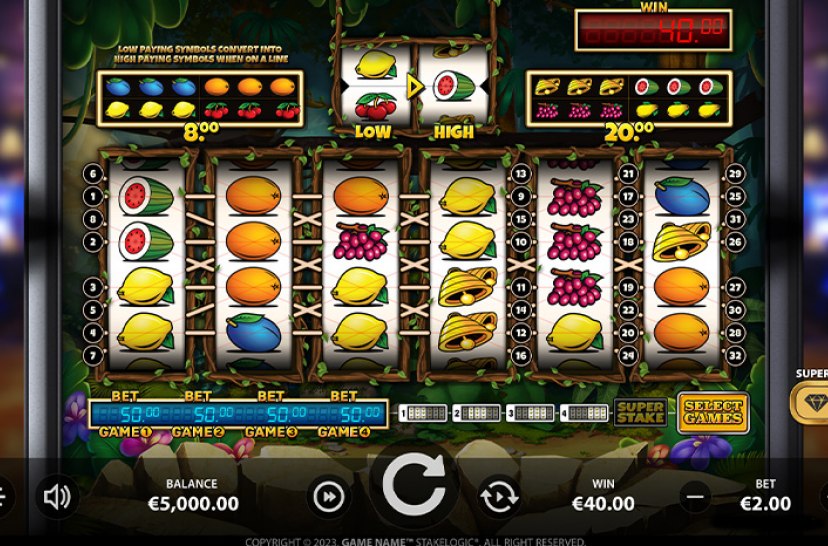Viewport: 828px width, 546px height.
Task: Click the €2.00 bet amount
Action: pos(765,504)
